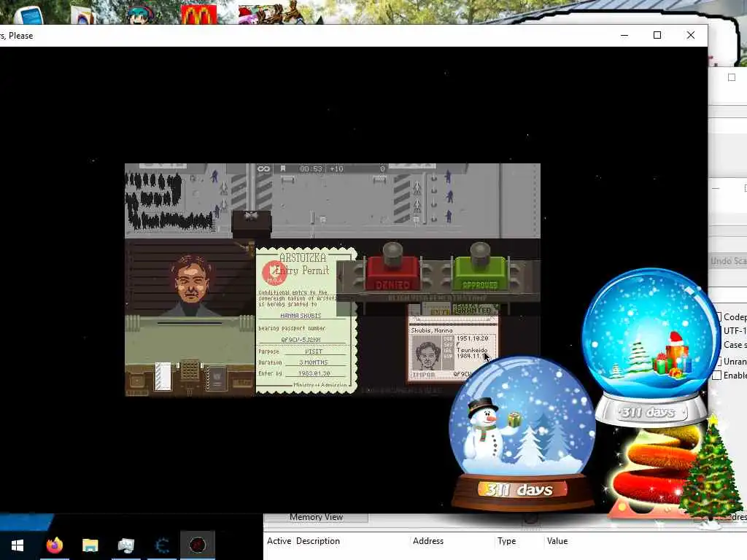747x560 pixels.
Task: Click the McDonald's desktop icon
Action: pyautogui.click(x=198, y=15)
